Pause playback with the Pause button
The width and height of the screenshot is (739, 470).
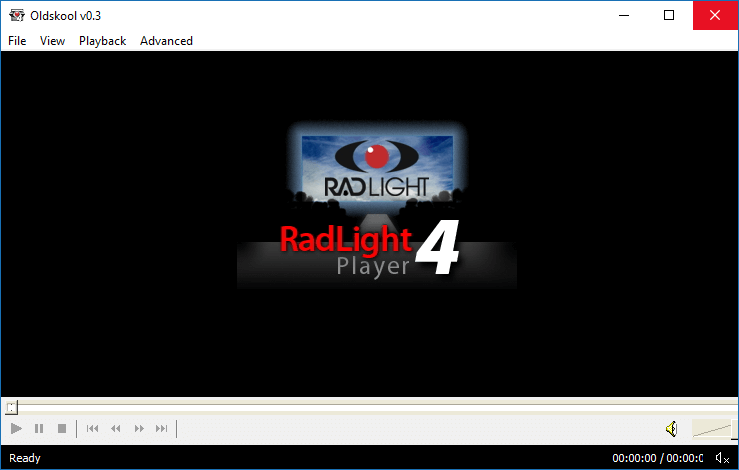pos(39,429)
